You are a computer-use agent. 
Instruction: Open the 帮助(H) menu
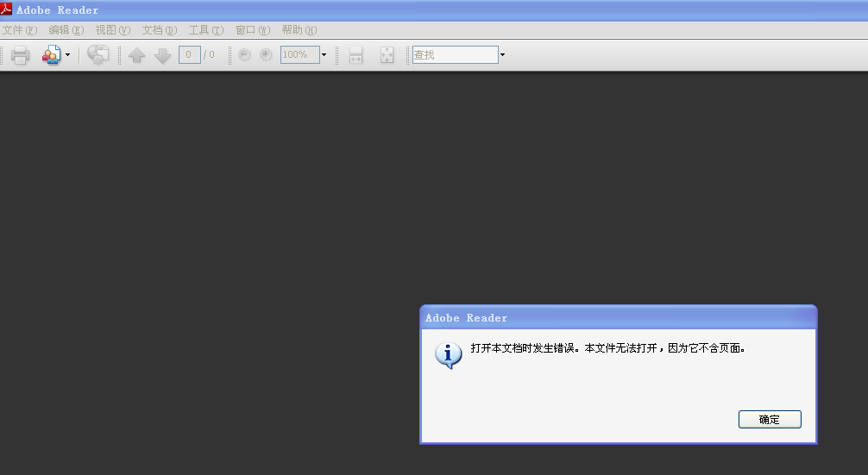coord(299,30)
